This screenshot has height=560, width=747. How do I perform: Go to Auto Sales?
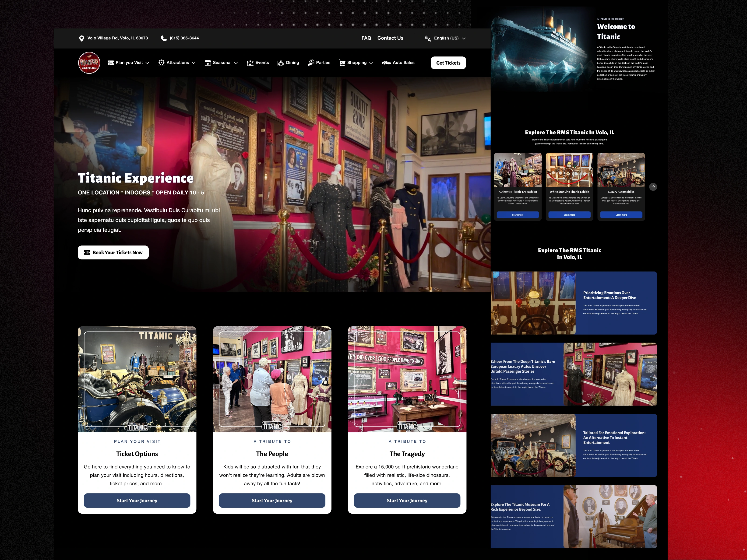tap(398, 63)
